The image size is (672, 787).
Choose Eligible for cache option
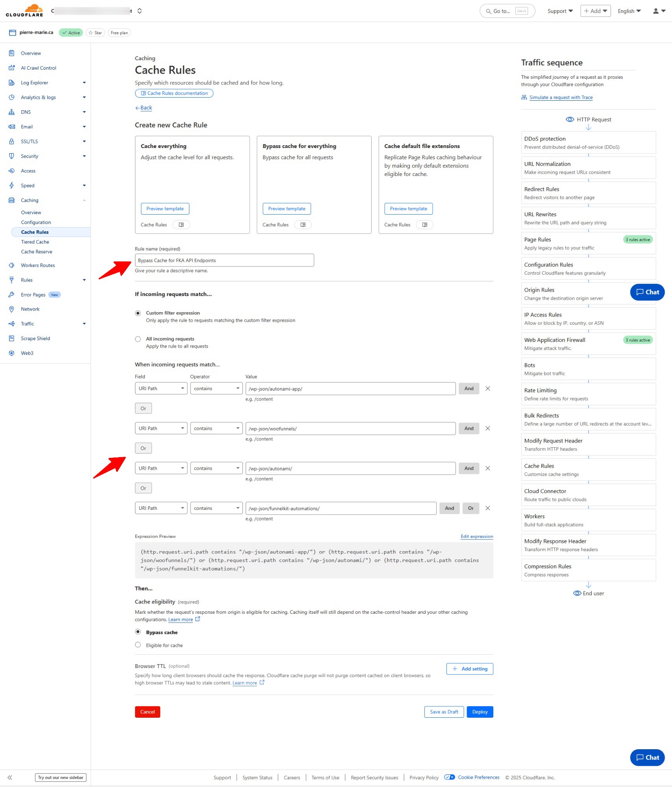tap(138, 644)
